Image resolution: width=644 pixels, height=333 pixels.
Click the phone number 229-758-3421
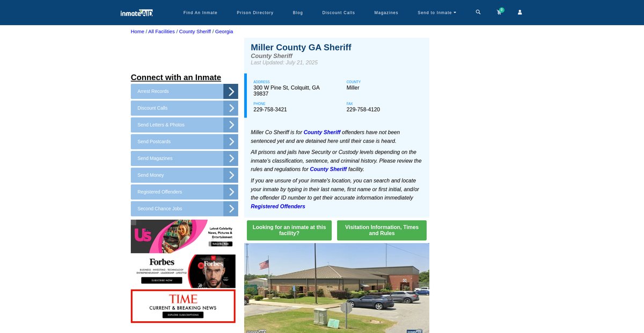click(x=270, y=110)
